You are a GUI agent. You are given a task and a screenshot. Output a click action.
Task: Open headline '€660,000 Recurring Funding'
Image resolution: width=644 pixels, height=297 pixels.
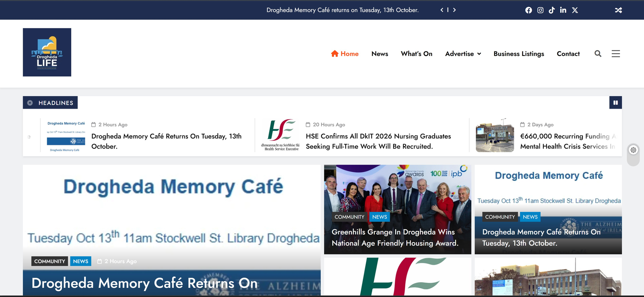568,141
